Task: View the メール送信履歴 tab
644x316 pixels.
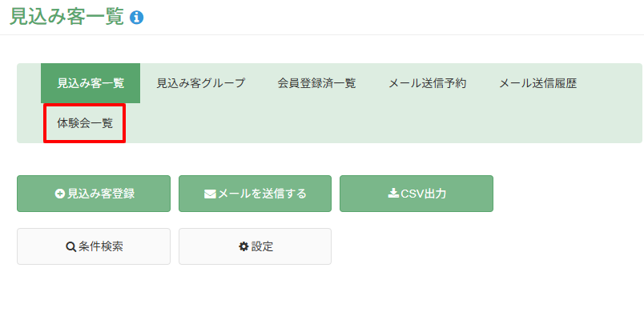Action: pyautogui.click(x=538, y=83)
